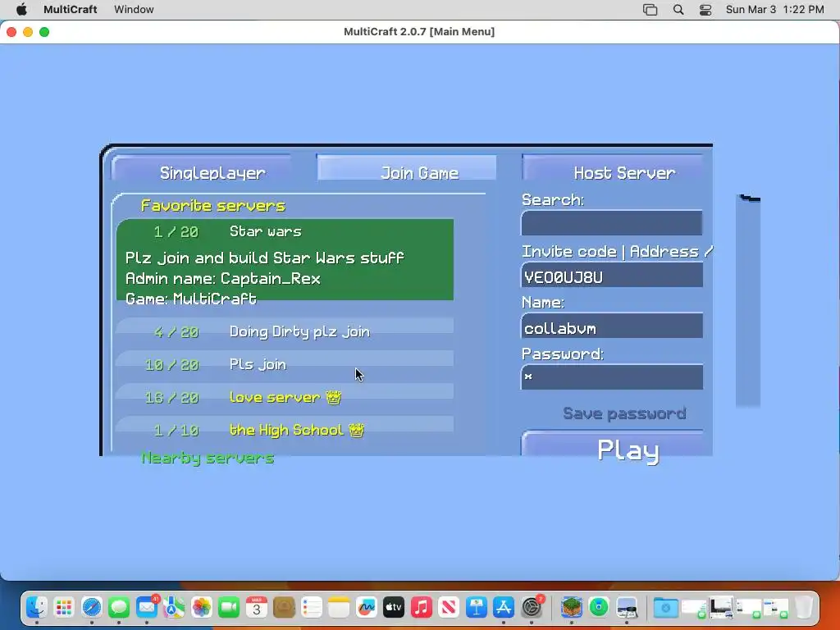Viewport: 840px width, 630px height.
Task: Open the Window menu
Action: pyautogui.click(x=134, y=9)
